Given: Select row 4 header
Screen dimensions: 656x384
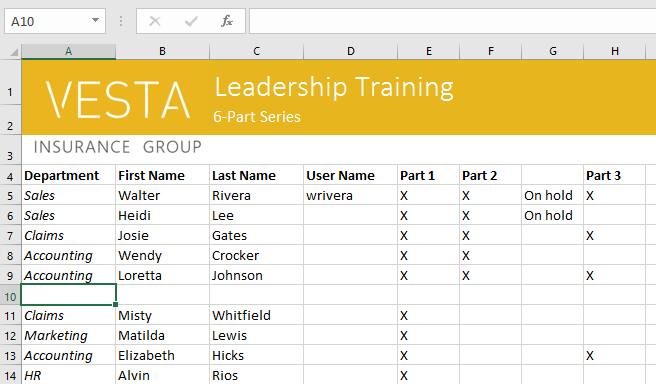Looking at the screenshot, I should point(10,176).
